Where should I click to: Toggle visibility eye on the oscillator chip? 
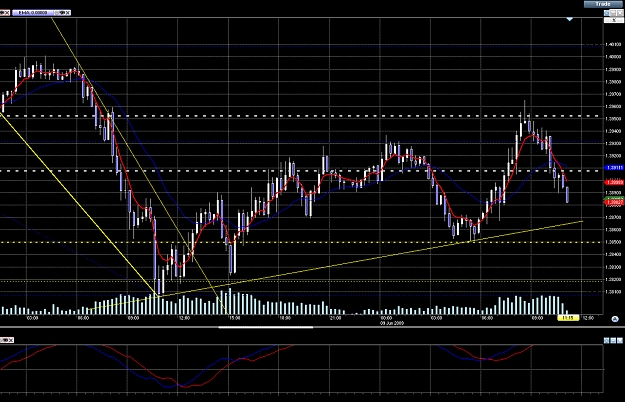tap(4, 340)
